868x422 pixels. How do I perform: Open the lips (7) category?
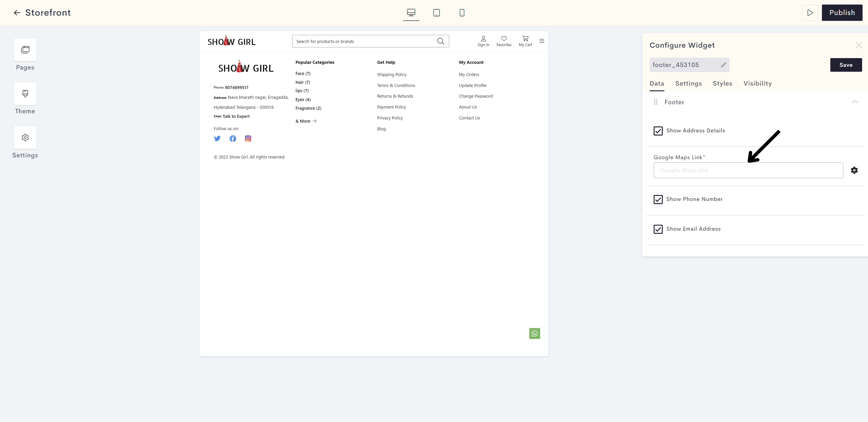click(x=302, y=91)
